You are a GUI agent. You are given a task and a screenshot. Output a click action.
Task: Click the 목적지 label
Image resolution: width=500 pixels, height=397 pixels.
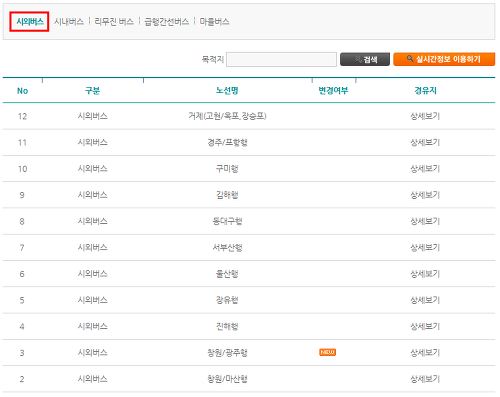(213, 59)
